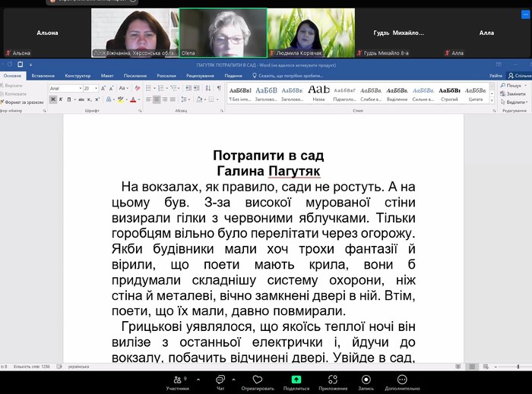Adjust the Word zoom slider

pyautogui.click(x=518, y=367)
